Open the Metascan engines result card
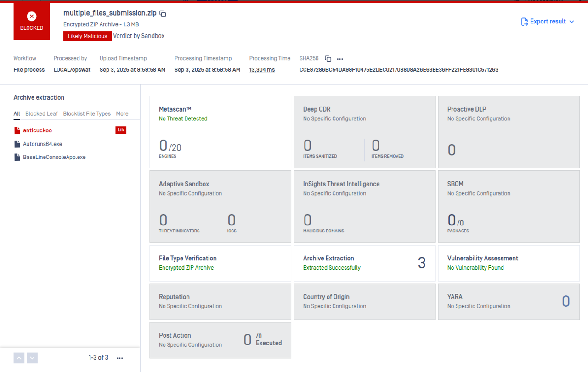 [x=220, y=132]
